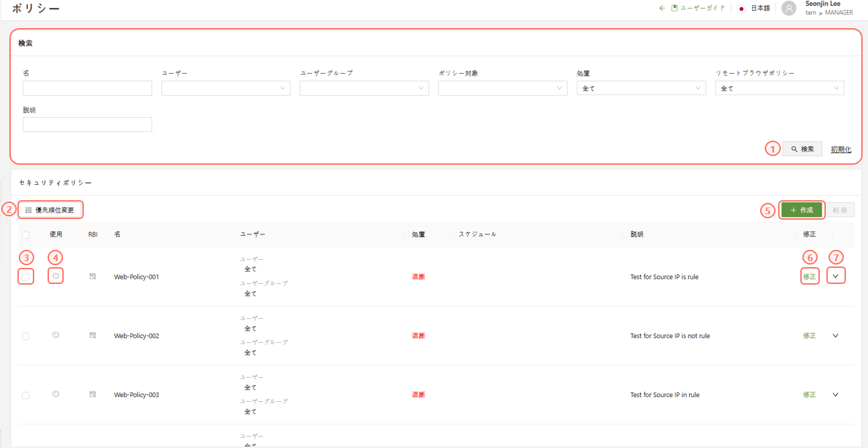The image size is (868, 448).
Task: Click RBI icon for Web-Policy-002
Action: pyautogui.click(x=93, y=335)
